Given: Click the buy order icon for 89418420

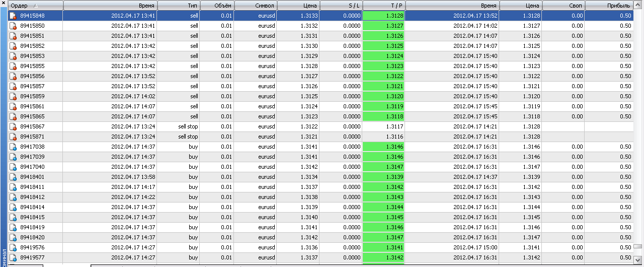Looking at the screenshot, I should (x=13, y=237).
